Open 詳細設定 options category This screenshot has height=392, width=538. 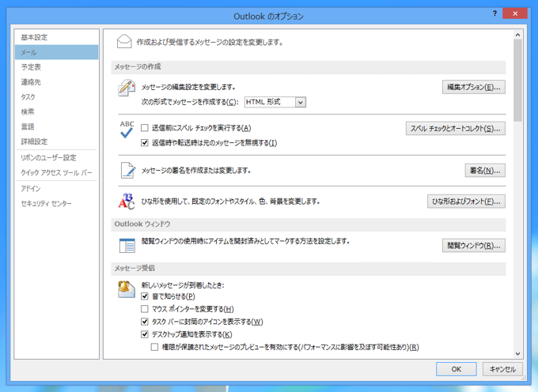[x=57, y=141]
